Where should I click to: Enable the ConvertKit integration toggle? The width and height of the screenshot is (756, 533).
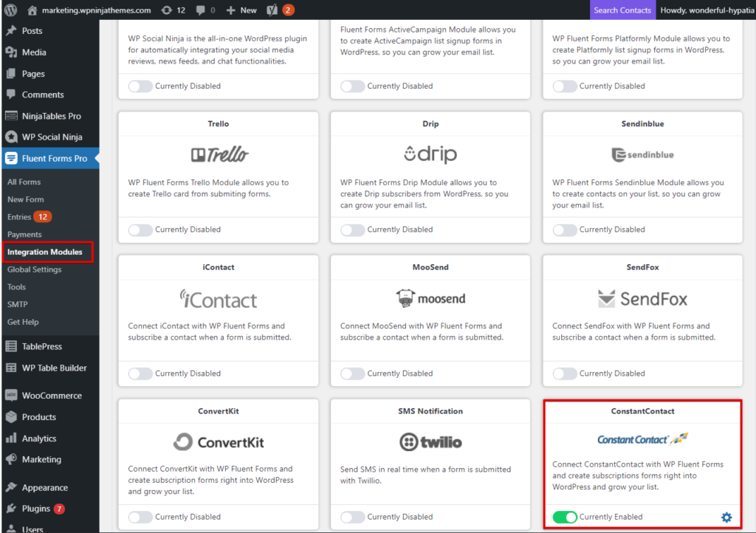point(140,517)
